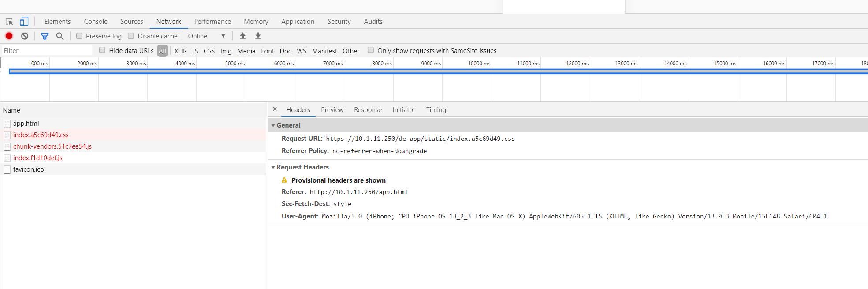Image resolution: width=868 pixels, height=289 pixels.
Task: Enable the Disable cache checkbox
Action: tap(131, 36)
